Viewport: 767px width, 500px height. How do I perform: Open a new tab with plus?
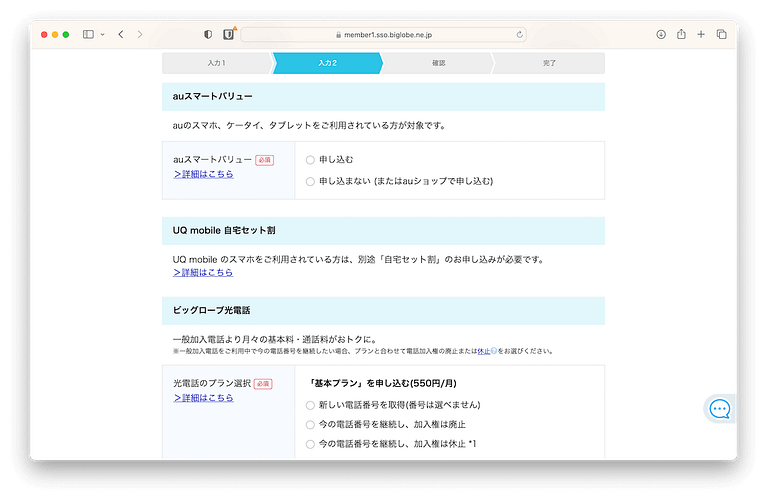701,34
